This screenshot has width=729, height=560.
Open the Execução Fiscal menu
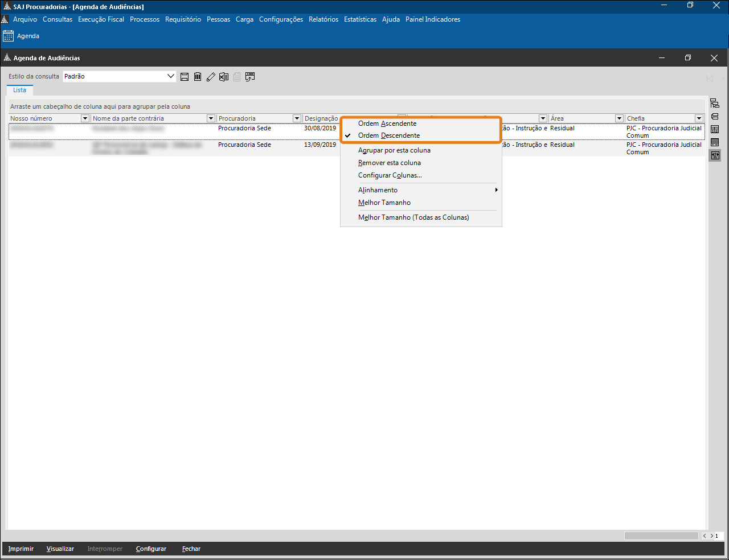point(101,19)
